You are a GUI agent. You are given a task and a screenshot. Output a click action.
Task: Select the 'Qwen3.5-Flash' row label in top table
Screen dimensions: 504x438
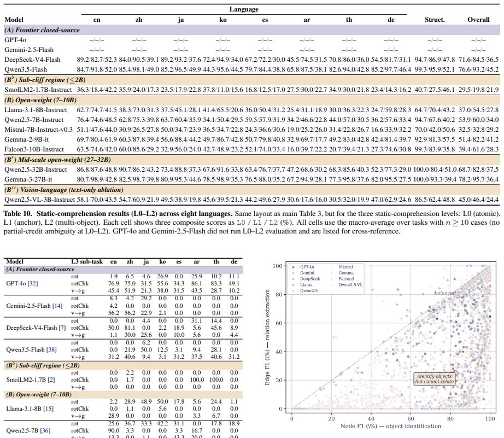[x=26, y=69]
